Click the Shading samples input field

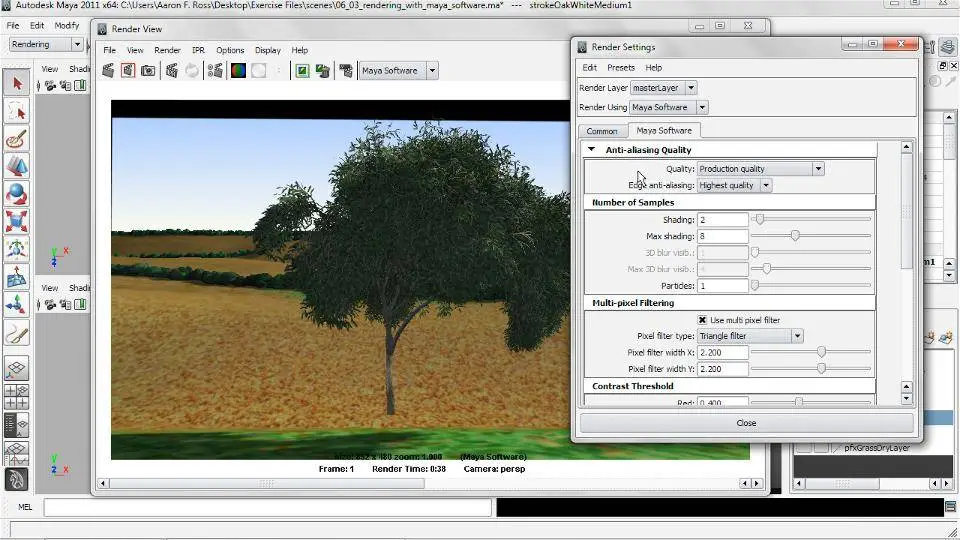click(722, 219)
